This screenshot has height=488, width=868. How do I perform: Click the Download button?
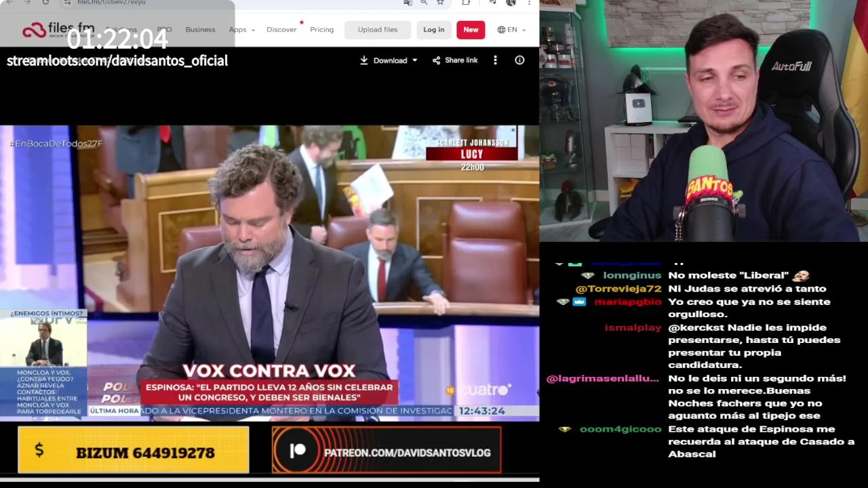pyautogui.click(x=384, y=60)
